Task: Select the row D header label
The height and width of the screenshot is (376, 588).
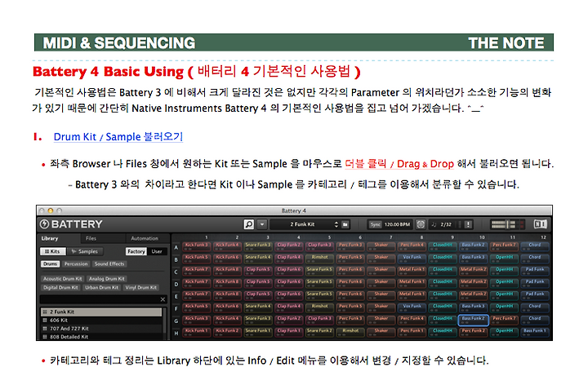Action: tap(176, 285)
